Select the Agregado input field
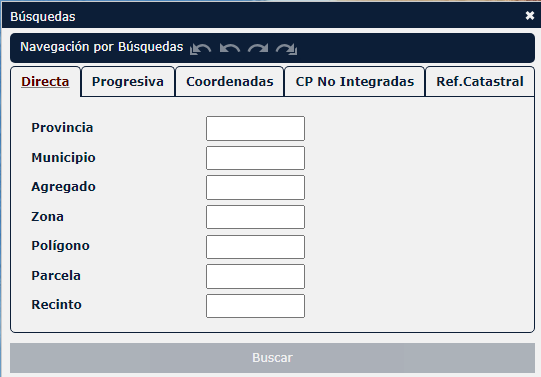This screenshot has width=541, height=377. (255, 187)
